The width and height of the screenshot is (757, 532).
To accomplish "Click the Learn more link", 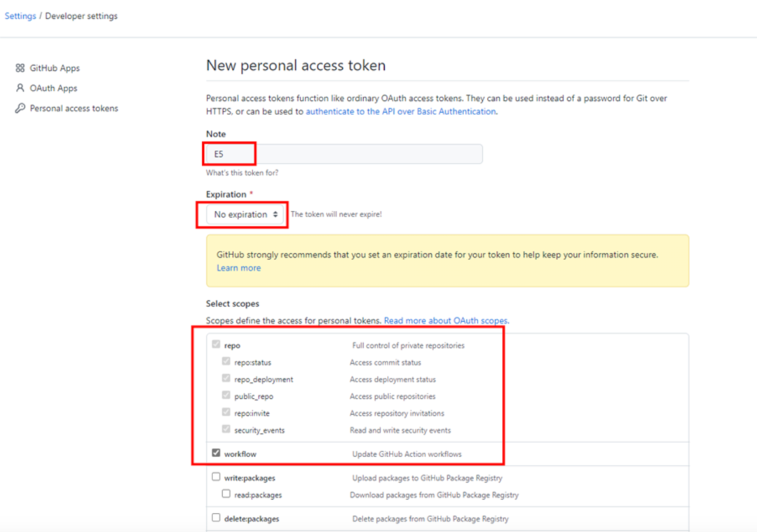I will (x=238, y=268).
